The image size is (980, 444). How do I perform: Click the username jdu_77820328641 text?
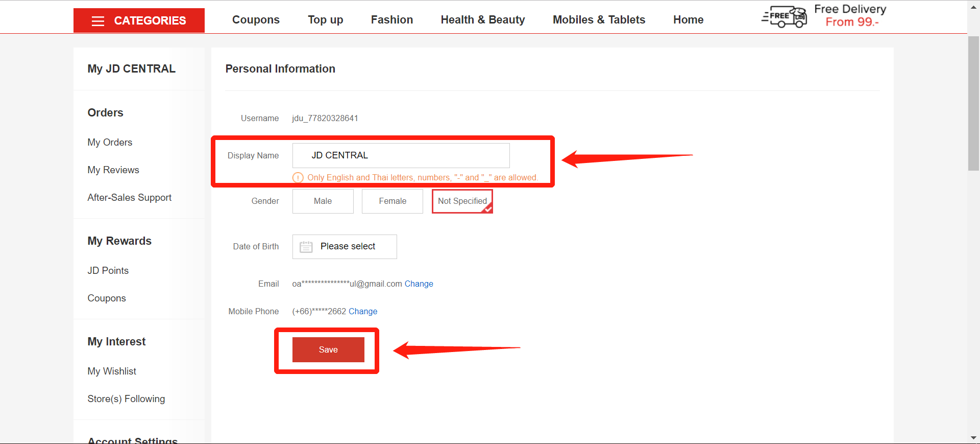tap(325, 119)
